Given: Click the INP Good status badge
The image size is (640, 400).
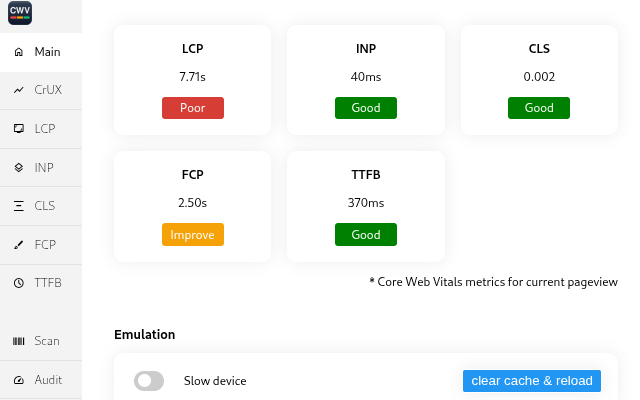Looking at the screenshot, I should pyautogui.click(x=366, y=108).
